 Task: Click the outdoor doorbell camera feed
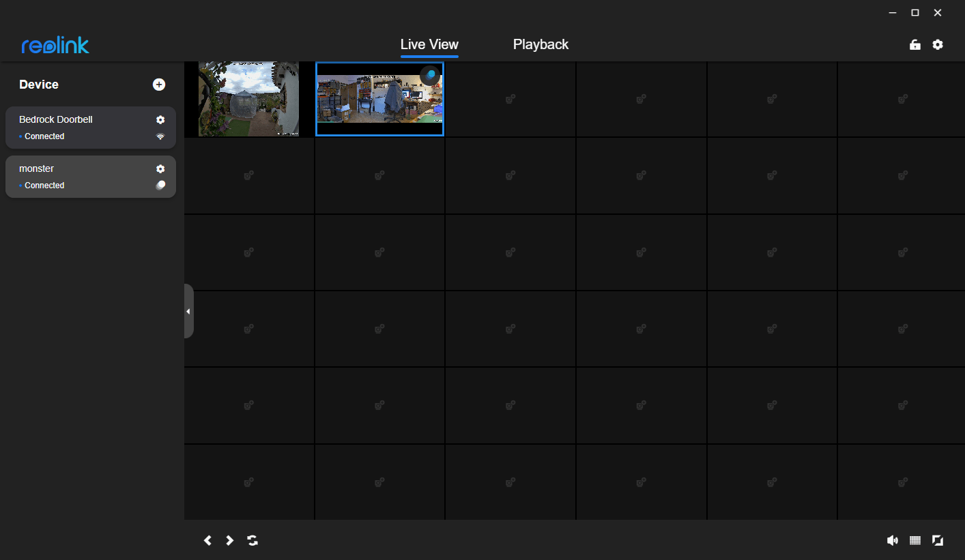pos(248,100)
